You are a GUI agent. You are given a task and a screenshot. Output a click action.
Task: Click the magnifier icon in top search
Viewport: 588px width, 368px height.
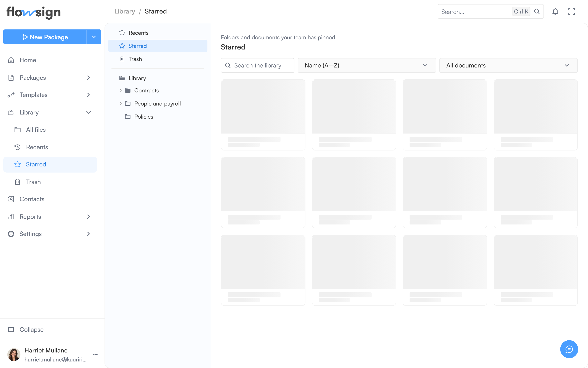pos(537,11)
